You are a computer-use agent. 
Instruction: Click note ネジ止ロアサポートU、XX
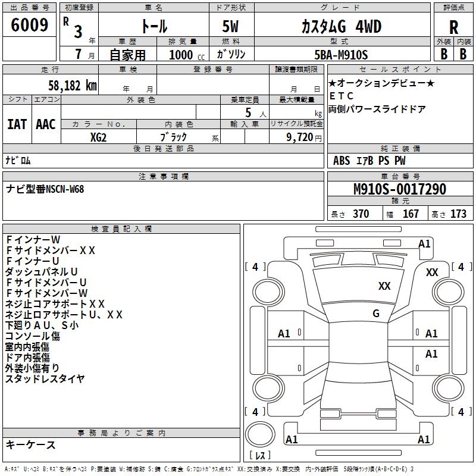point(64,315)
